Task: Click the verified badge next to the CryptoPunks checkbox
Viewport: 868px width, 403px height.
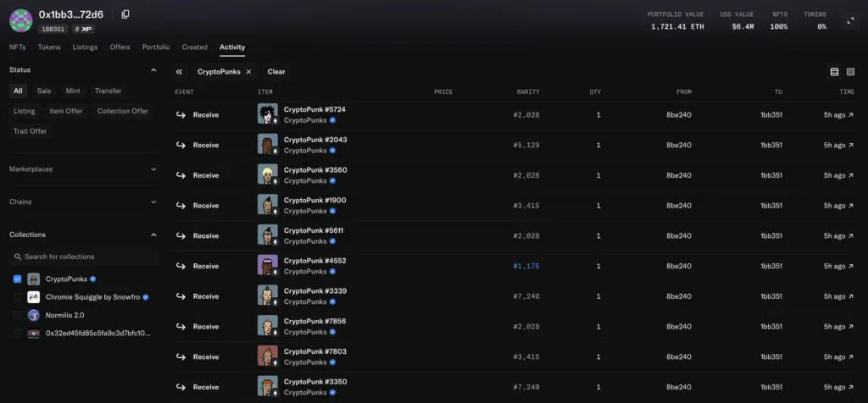Action: tap(93, 279)
